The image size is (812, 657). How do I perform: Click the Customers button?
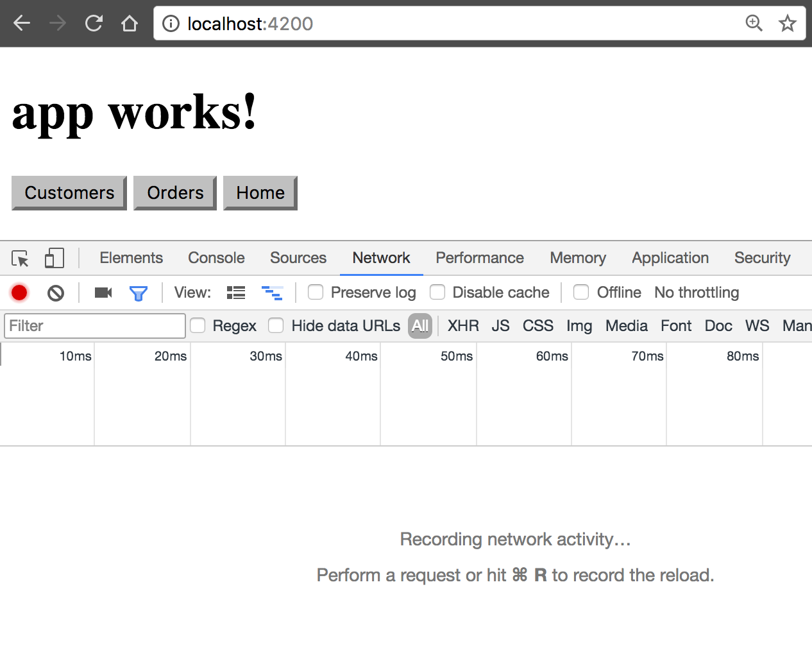pos(69,192)
